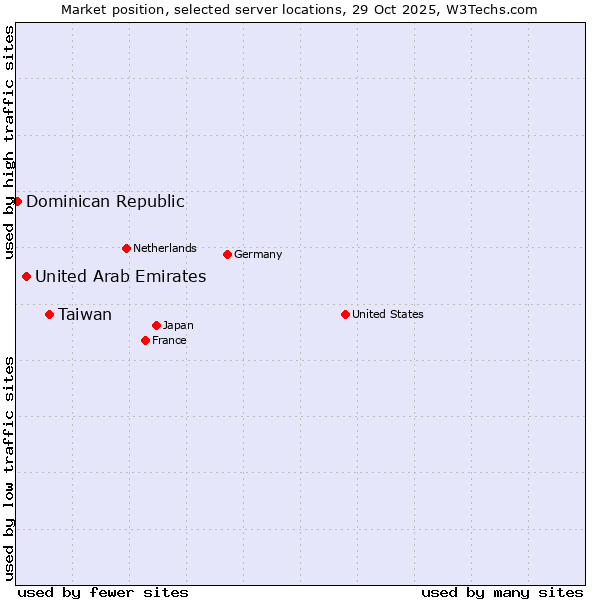600x600 pixels.
Task: Select the "Germany" text label
Action: coord(258,254)
